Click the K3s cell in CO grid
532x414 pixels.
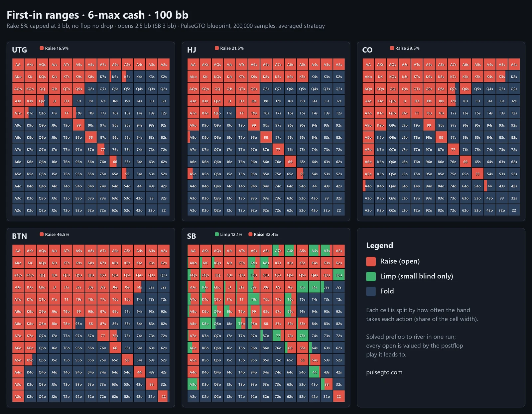pyautogui.click(x=502, y=77)
